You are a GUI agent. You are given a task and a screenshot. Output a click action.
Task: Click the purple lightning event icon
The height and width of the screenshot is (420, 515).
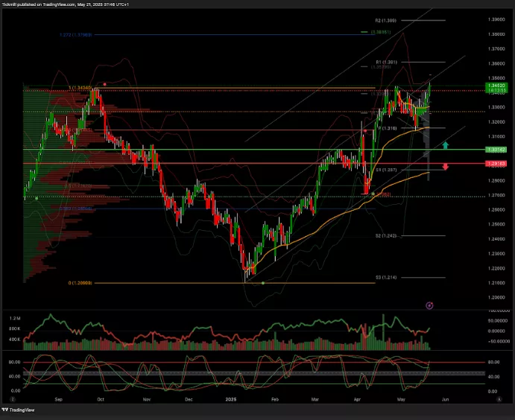point(429,305)
